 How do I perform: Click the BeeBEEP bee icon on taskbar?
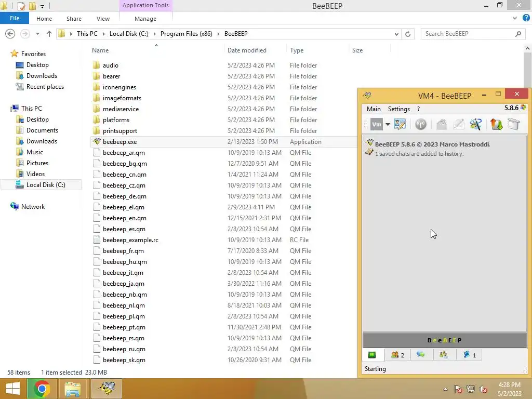[x=106, y=389]
